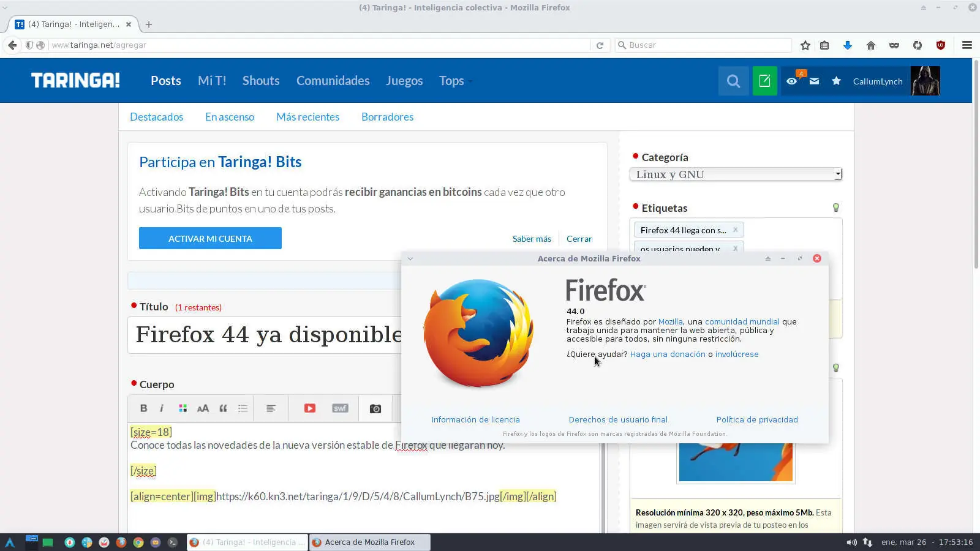Open the eye notifications badge in header
Image resolution: width=980 pixels, height=551 pixels.
[x=792, y=81]
